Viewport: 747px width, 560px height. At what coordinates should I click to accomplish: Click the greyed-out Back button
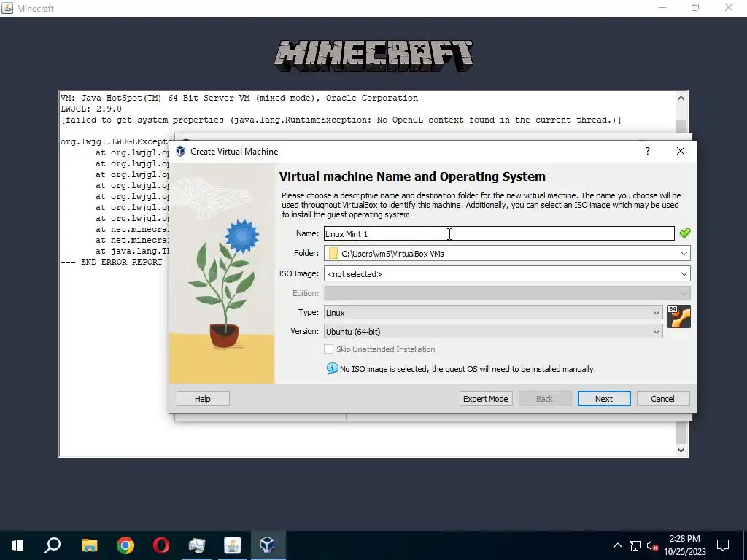tap(544, 399)
